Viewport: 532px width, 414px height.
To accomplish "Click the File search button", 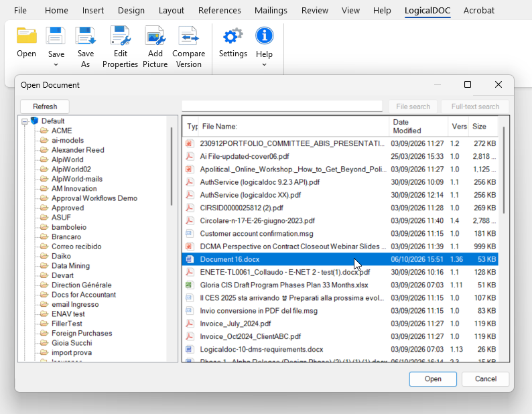I will coord(413,107).
